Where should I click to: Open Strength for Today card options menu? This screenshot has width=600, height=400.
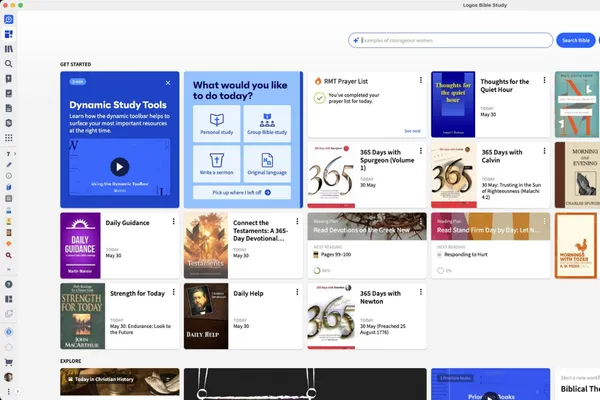pos(173,292)
